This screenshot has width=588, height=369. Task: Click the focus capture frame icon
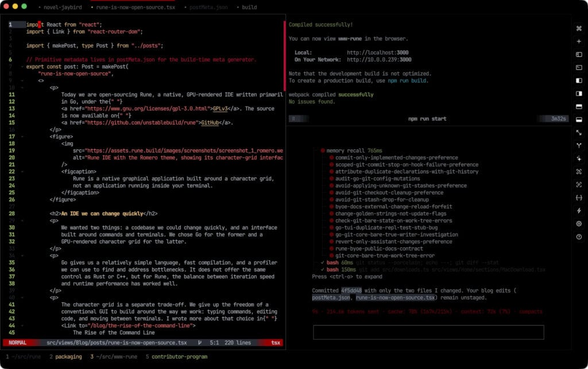point(579,185)
